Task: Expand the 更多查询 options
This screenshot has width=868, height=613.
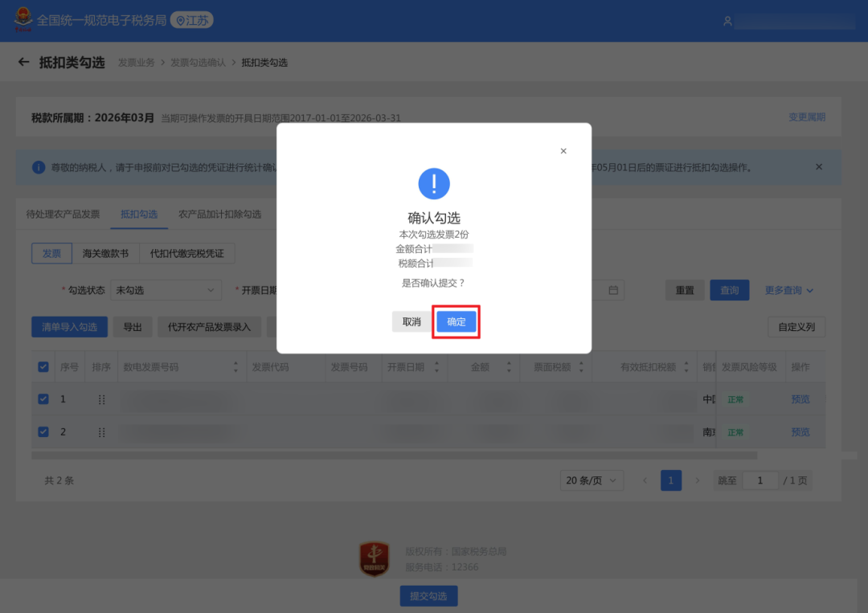Action: point(789,290)
